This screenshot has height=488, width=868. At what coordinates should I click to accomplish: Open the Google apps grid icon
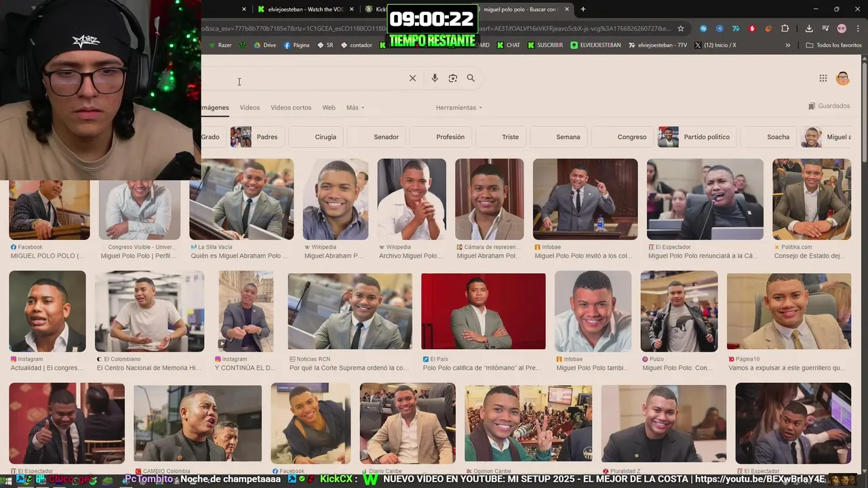(x=823, y=78)
